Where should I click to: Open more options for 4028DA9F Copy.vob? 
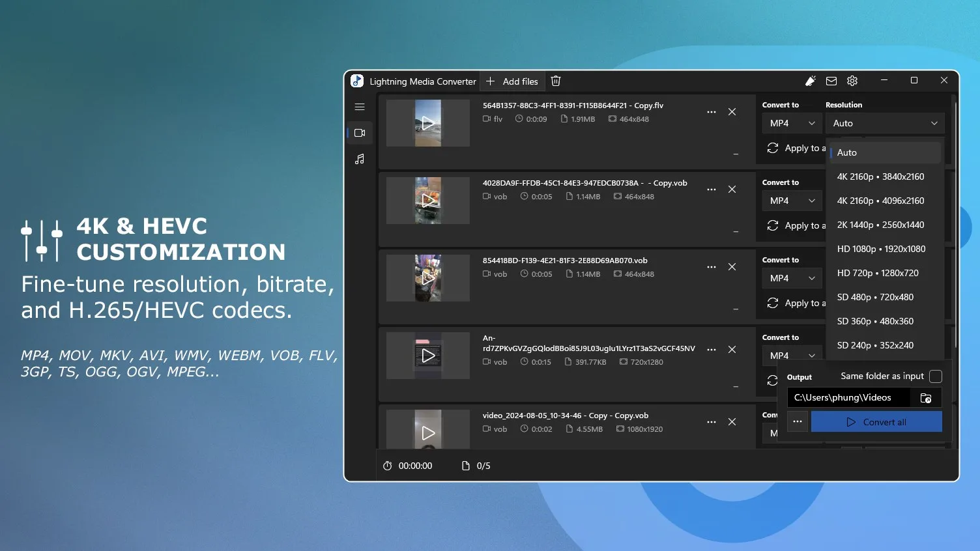pyautogui.click(x=712, y=190)
